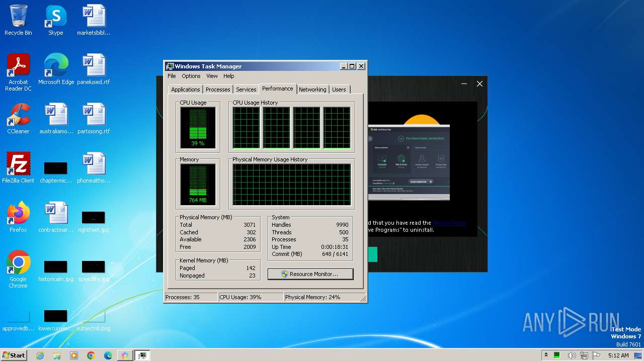The image size is (644, 362).
Task: Select the australiamo document icon
Action: [56, 119]
